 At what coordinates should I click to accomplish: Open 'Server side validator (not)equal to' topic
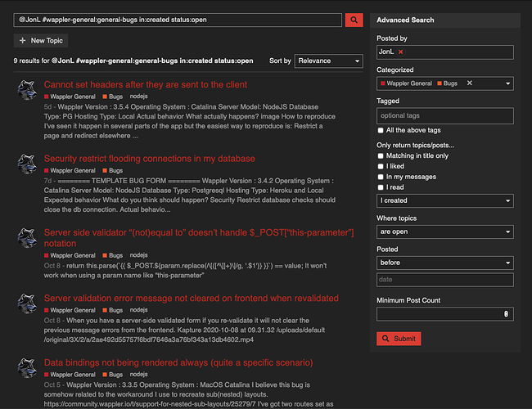click(x=199, y=238)
